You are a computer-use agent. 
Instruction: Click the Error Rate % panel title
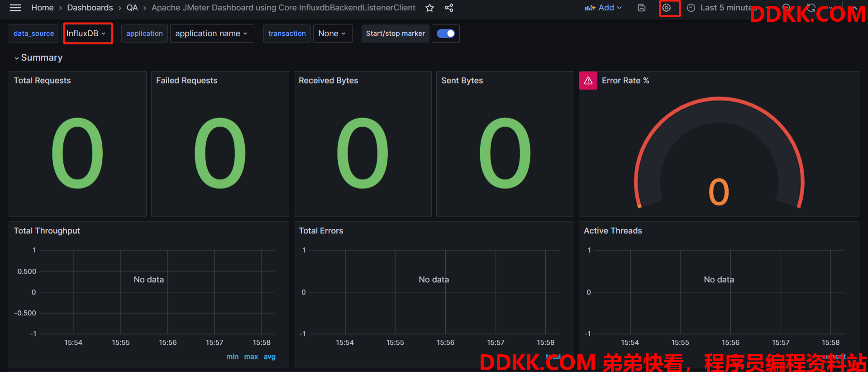pyautogui.click(x=625, y=81)
